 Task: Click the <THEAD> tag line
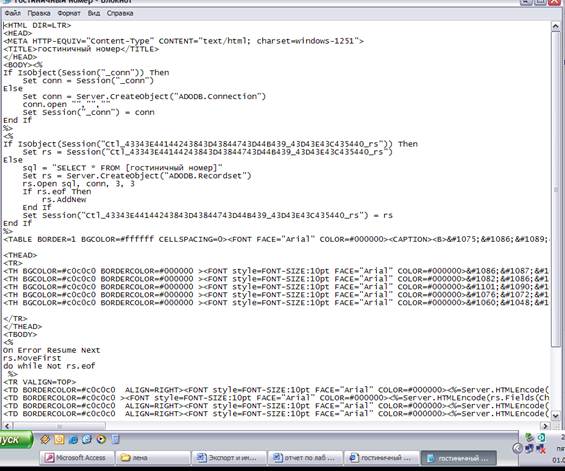pos(20,256)
